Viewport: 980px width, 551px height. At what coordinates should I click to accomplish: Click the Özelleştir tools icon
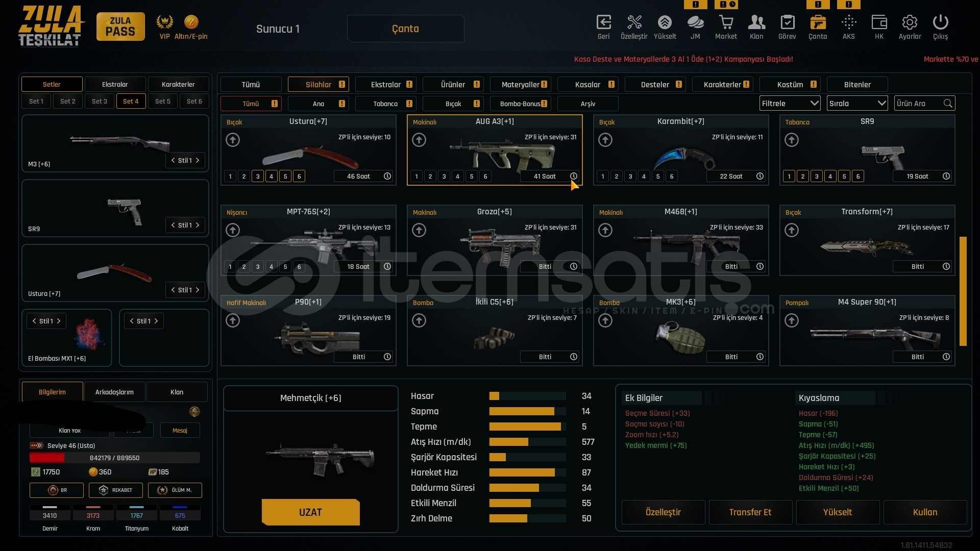point(634,23)
